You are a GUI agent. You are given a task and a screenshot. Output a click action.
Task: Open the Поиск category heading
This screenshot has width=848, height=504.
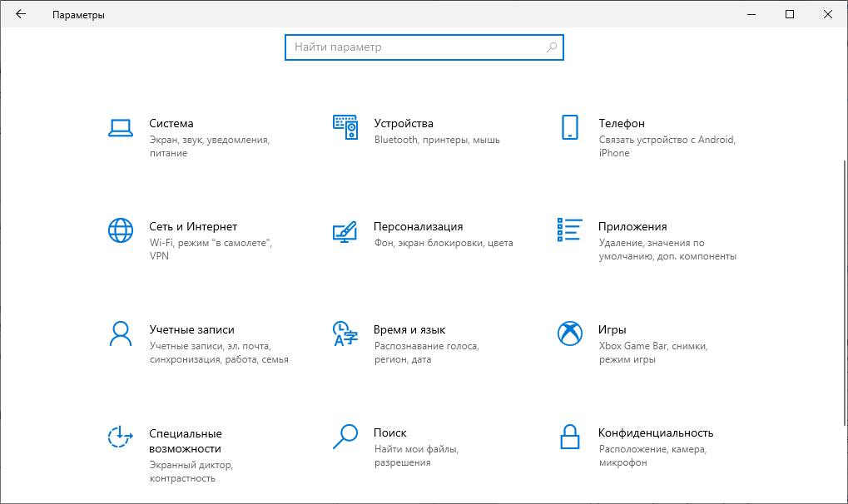[x=390, y=432]
